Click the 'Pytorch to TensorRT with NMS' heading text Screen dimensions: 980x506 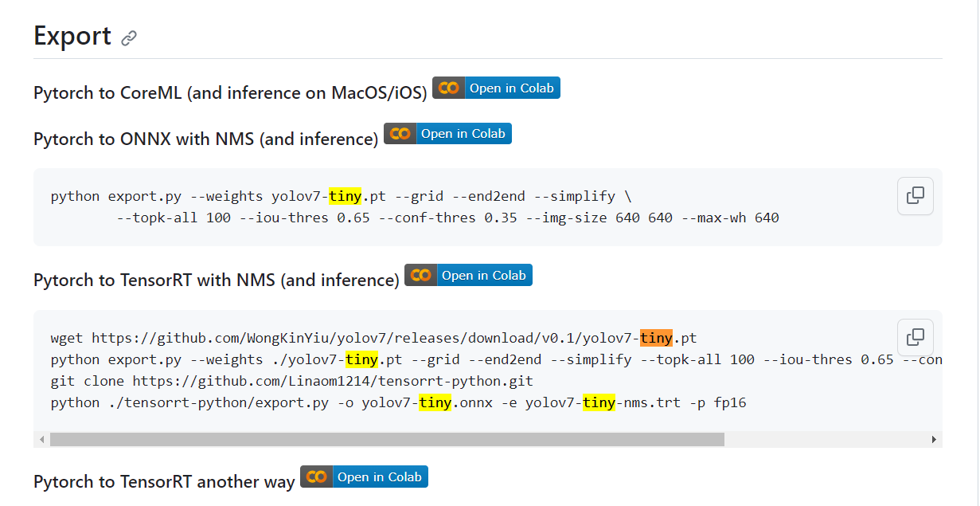[x=217, y=280]
